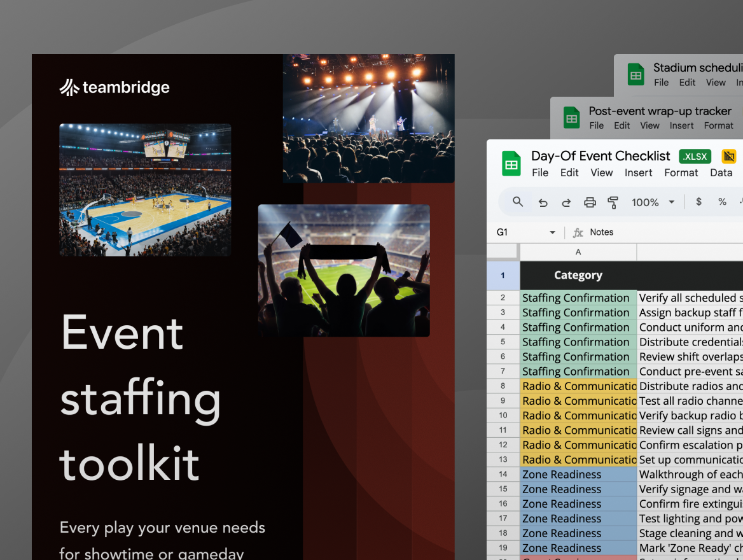Print the Day-Of Event Checklist
The width and height of the screenshot is (743, 560).
coord(590,202)
